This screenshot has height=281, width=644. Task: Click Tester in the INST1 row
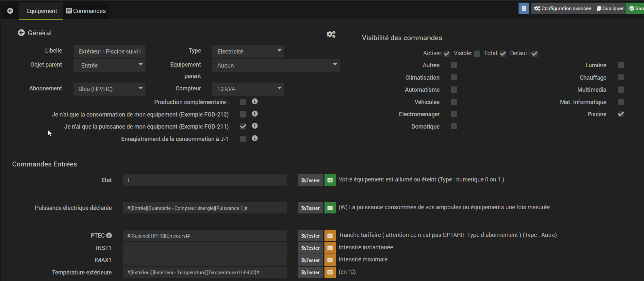310,248
